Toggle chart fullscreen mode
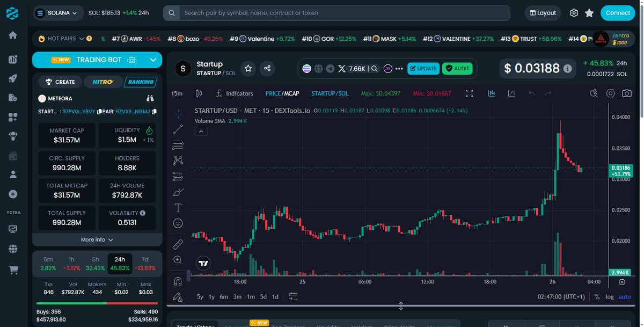 470,93
